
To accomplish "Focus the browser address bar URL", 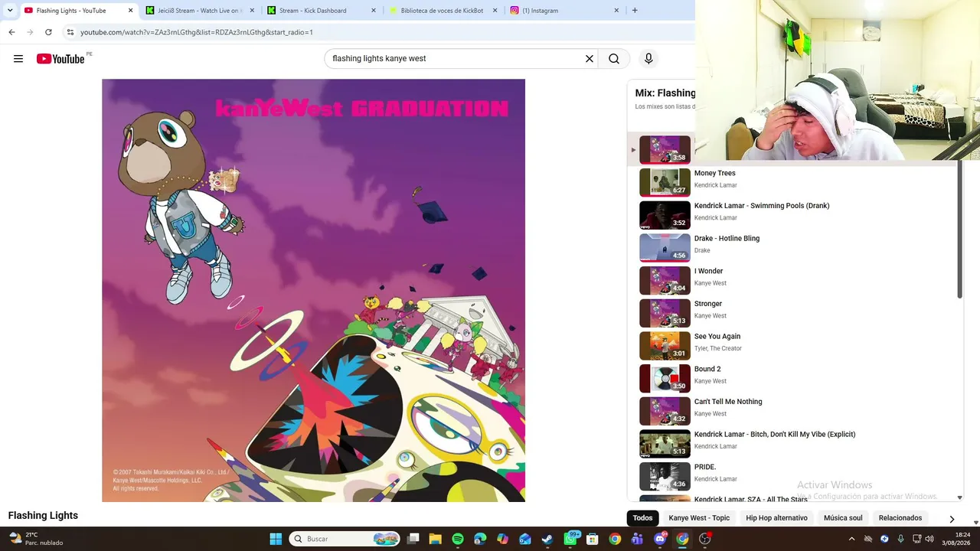I will [197, 32].
